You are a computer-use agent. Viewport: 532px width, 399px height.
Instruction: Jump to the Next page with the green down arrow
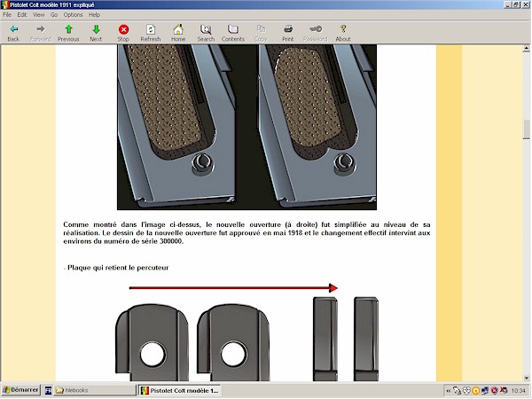[96, 33]
